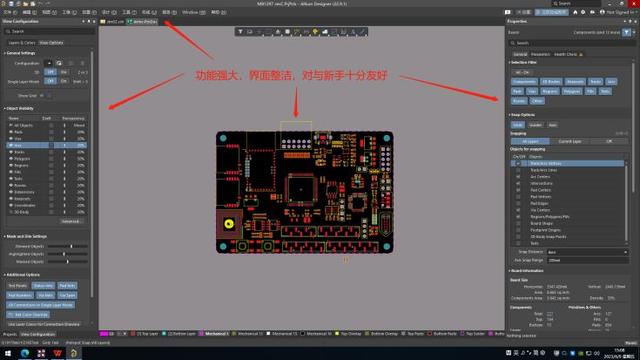Click the All Layers snapping button

(x=530, y=142)
